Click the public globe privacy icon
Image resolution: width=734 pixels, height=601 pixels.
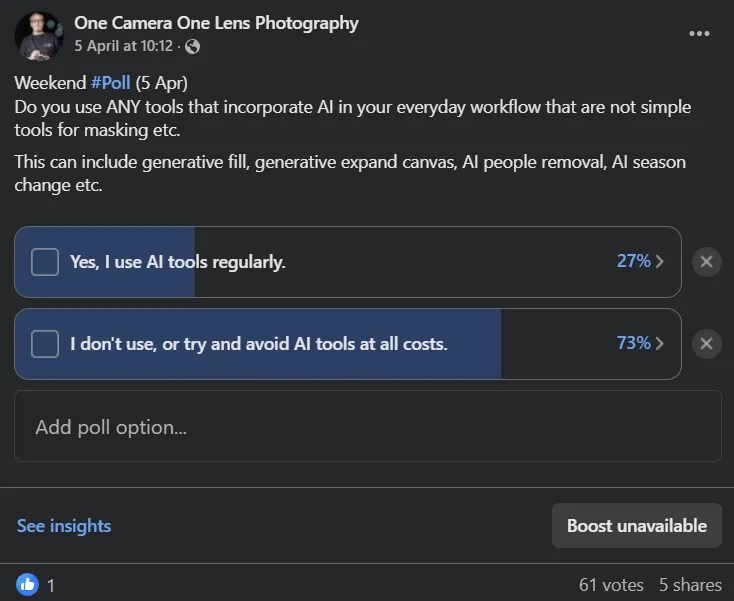click(193, 46)
